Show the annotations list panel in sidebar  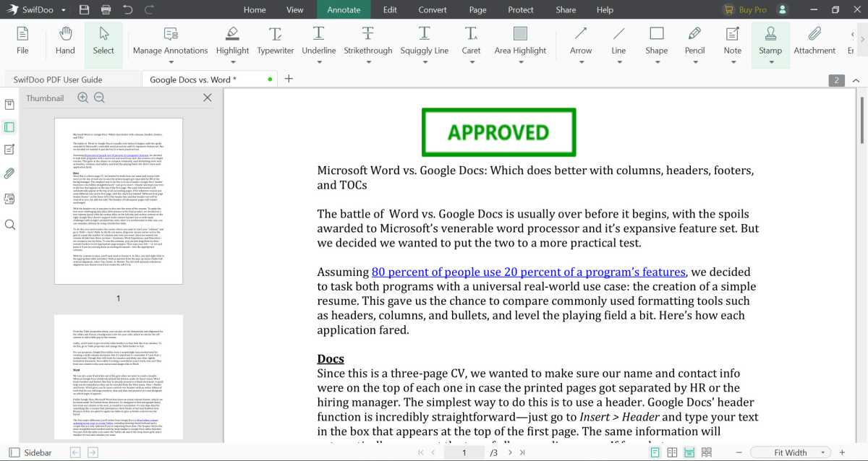click(x=10, y=150)
